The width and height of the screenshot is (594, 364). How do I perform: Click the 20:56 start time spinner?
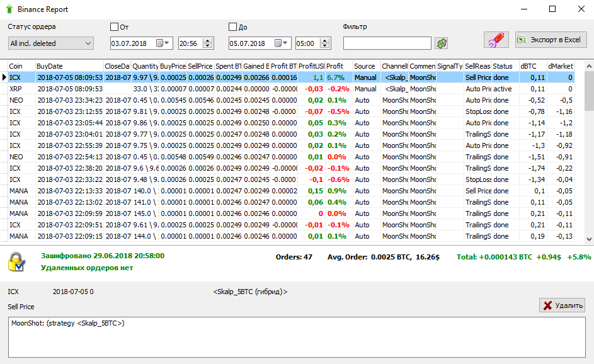(x=207, y=43)
